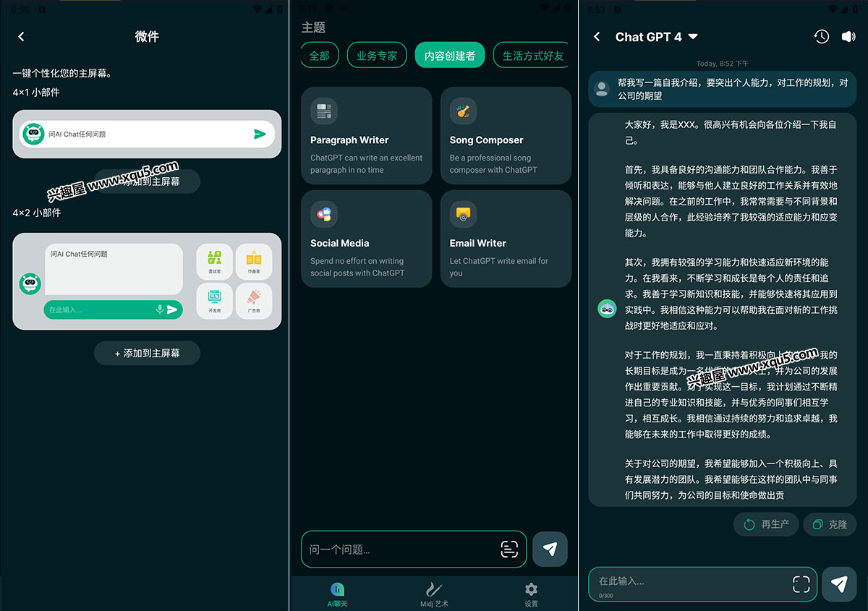Tap microphone icon in 4×2 widget

[159, 309]
